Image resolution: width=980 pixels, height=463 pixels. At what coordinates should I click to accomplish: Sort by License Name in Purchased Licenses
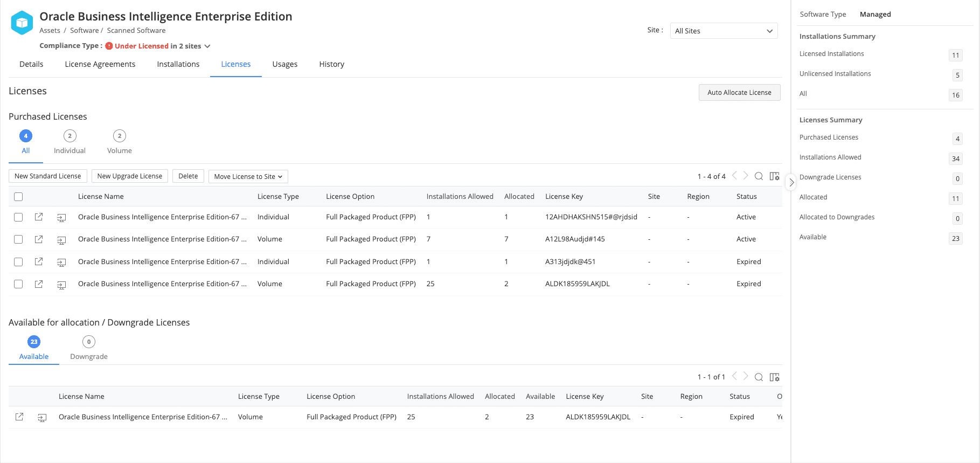(x=101, y=197)
